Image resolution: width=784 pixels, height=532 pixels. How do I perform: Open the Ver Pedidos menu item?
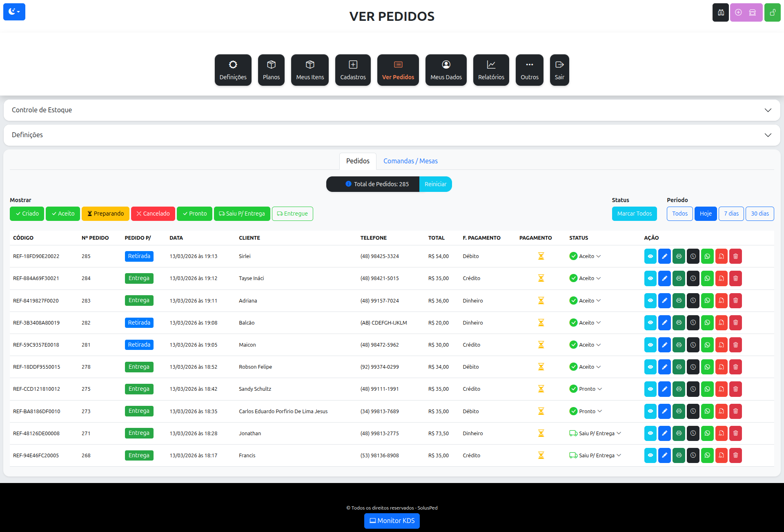[x=398, y=70]
